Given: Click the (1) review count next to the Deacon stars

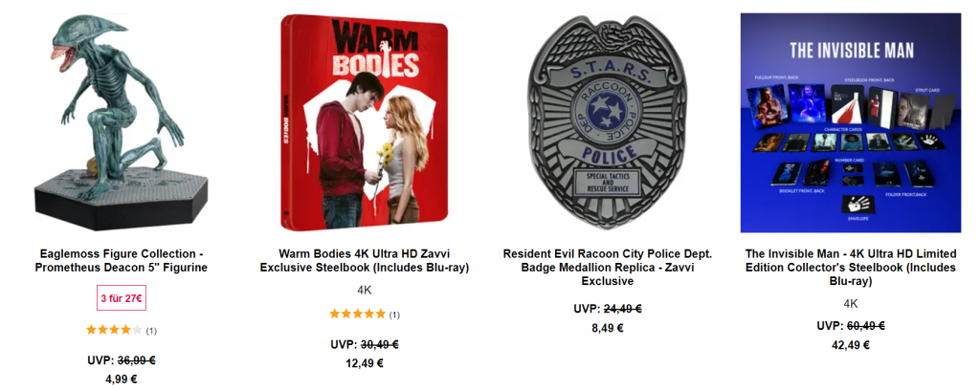Looking at the screenshot, I should (x=151, y=331).
